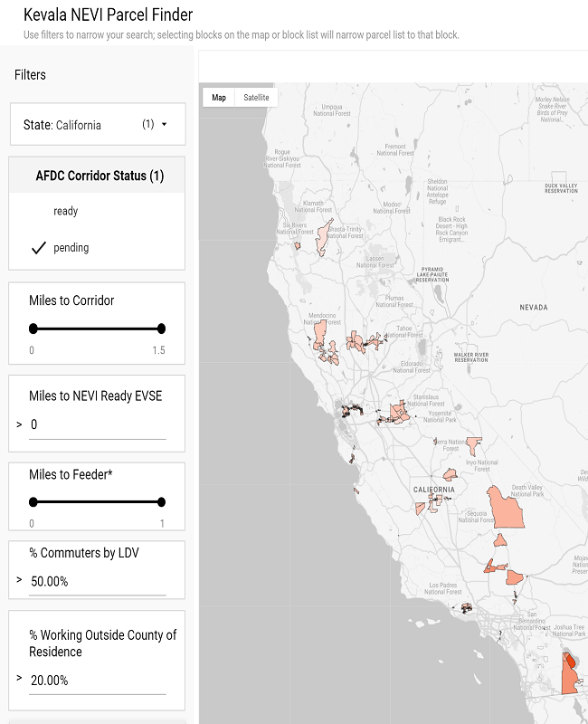The image size is (588, 724).
Task: Click the 'Filters' heading text
Action: [x=30, y=75]
